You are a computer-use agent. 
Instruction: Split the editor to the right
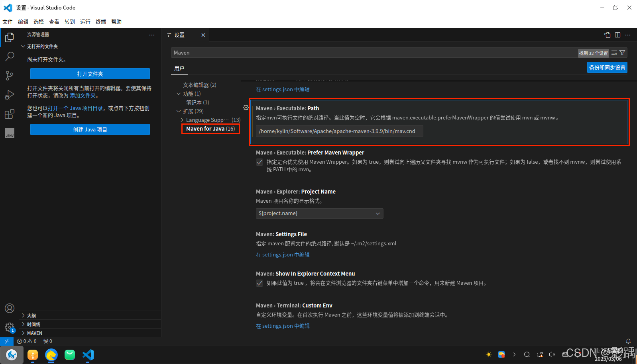tap(617, 35)
